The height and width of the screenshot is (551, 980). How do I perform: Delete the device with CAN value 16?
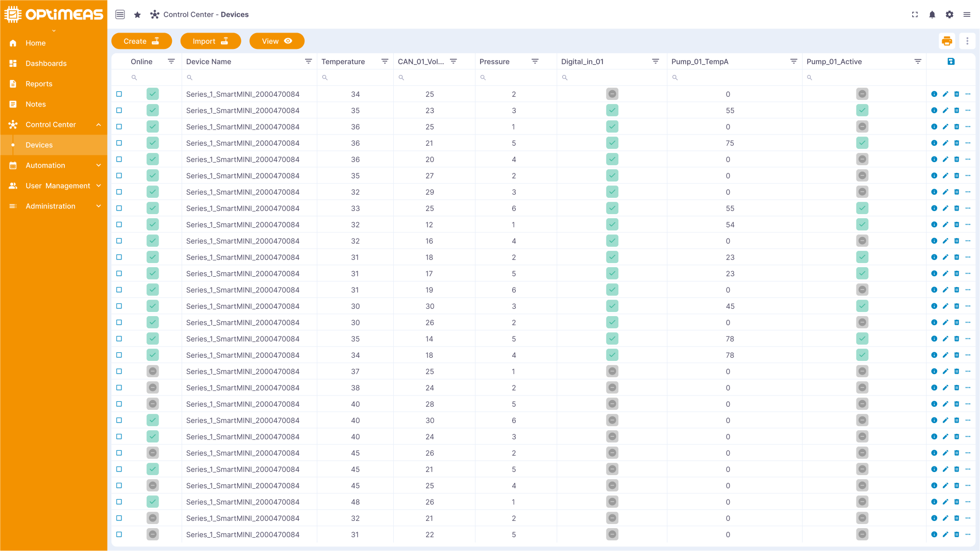[957, 241]
